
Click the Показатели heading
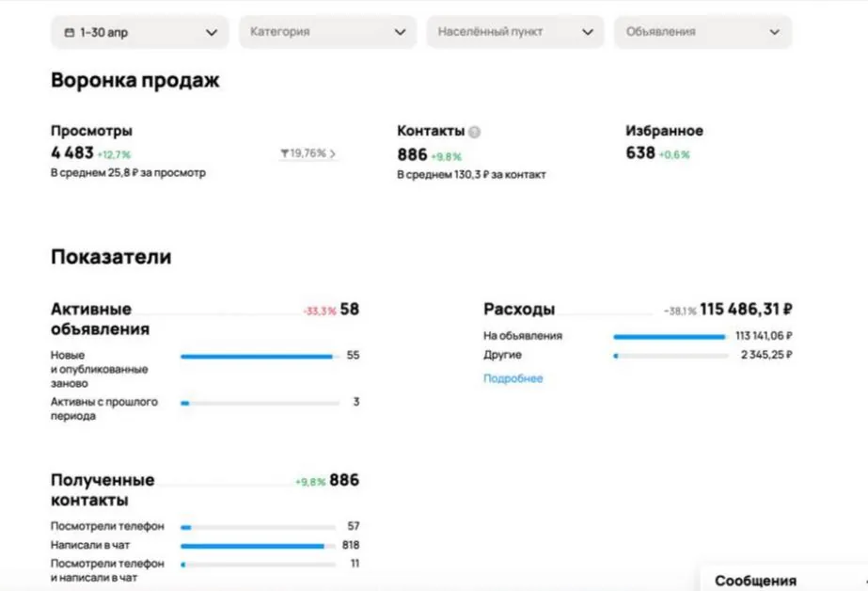111,257
